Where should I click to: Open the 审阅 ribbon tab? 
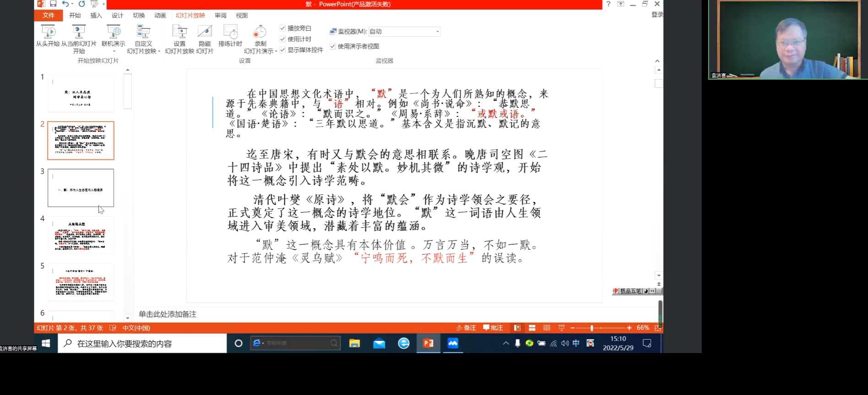(x=220, y=16)
